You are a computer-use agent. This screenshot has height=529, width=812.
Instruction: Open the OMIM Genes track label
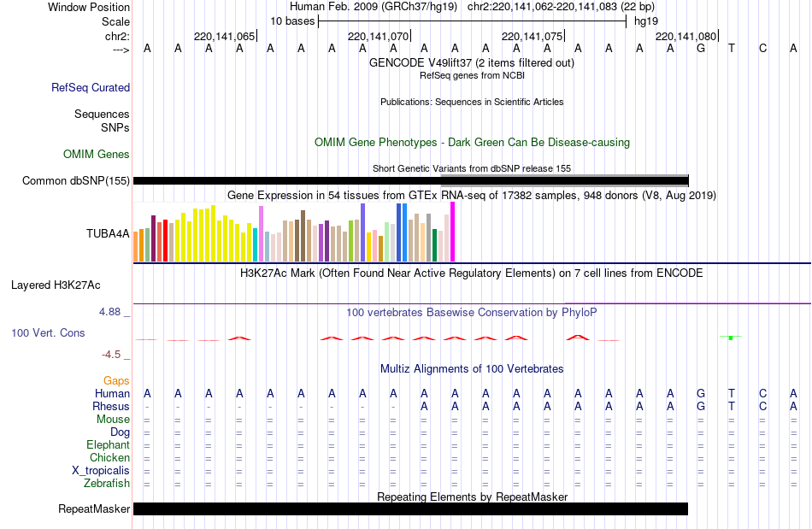(97, 154)
